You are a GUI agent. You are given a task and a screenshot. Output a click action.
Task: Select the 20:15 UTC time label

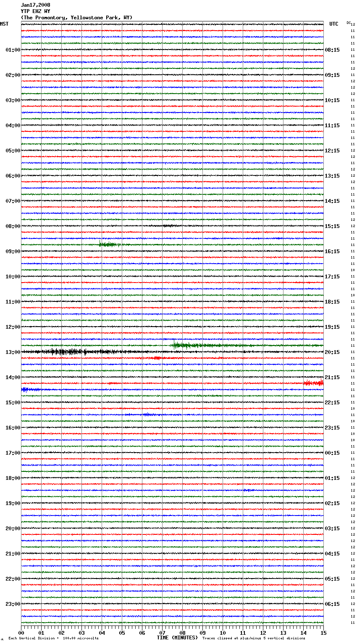(x=332, y=352)
